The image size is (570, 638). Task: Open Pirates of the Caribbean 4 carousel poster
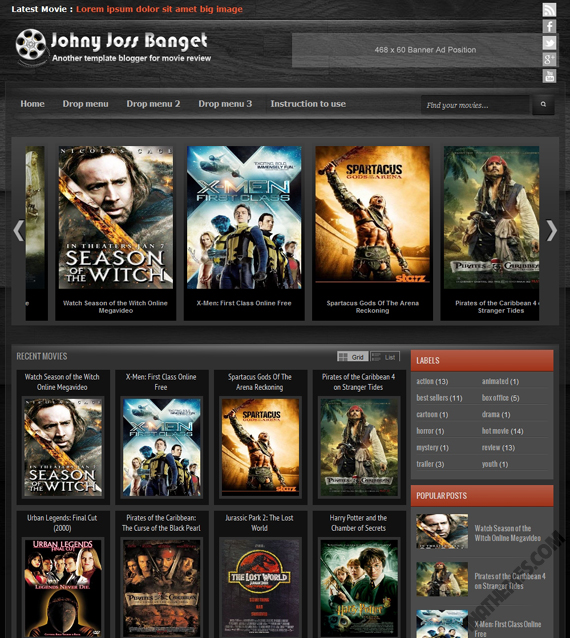[491, 217]
